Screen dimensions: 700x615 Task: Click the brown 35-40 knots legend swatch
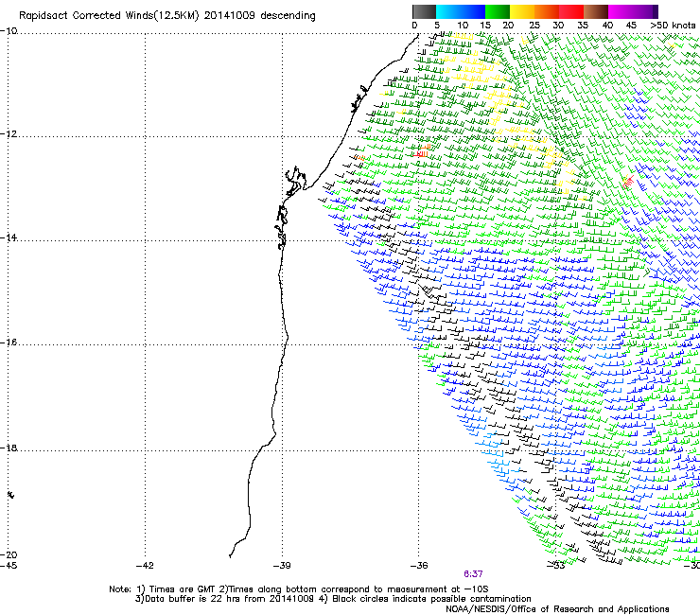[x=596, y=11]
